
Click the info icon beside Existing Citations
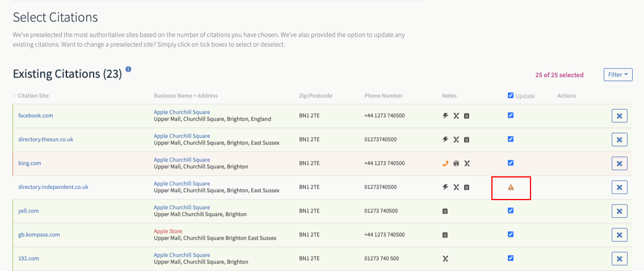click(129, 69)
